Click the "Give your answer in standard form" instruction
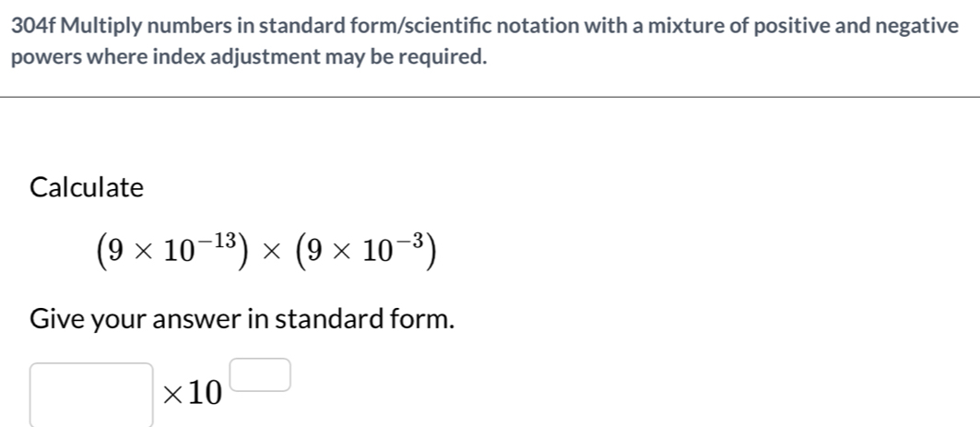 click(242, 320)
